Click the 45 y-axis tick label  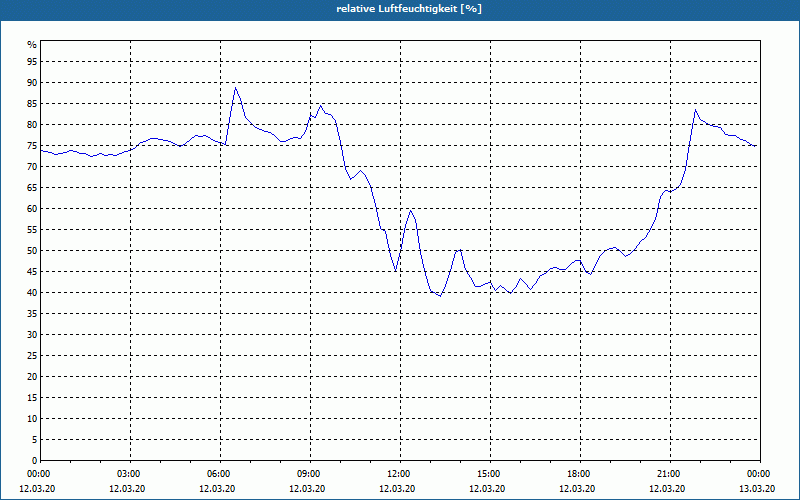click(x=32, y=272)
